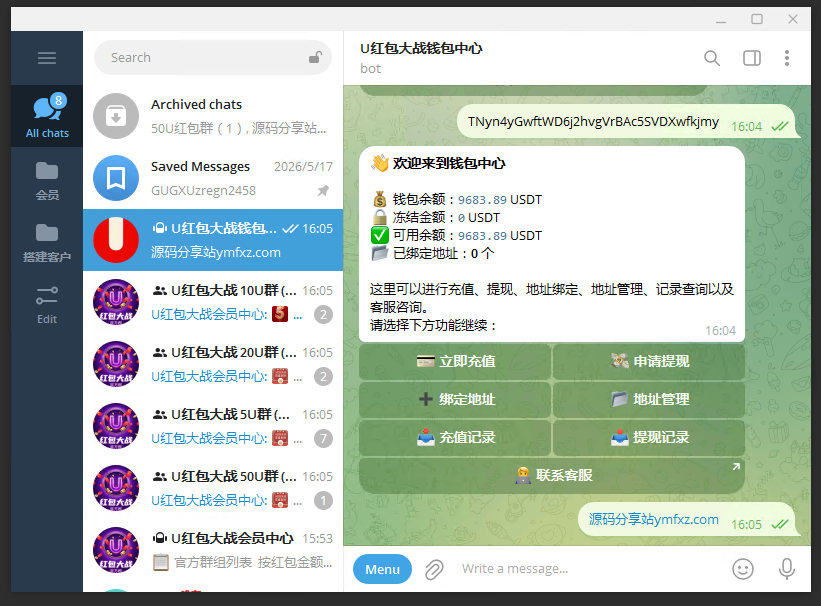Click unread badge 2 on 10U群
Viewport: 821px width, 606px height.
click(x=324, y=314)
